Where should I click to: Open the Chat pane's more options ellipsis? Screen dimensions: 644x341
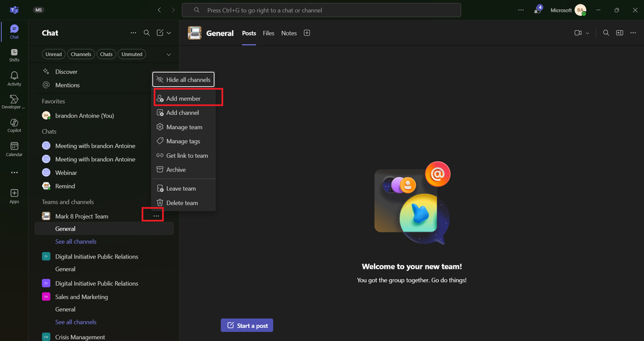133,33
